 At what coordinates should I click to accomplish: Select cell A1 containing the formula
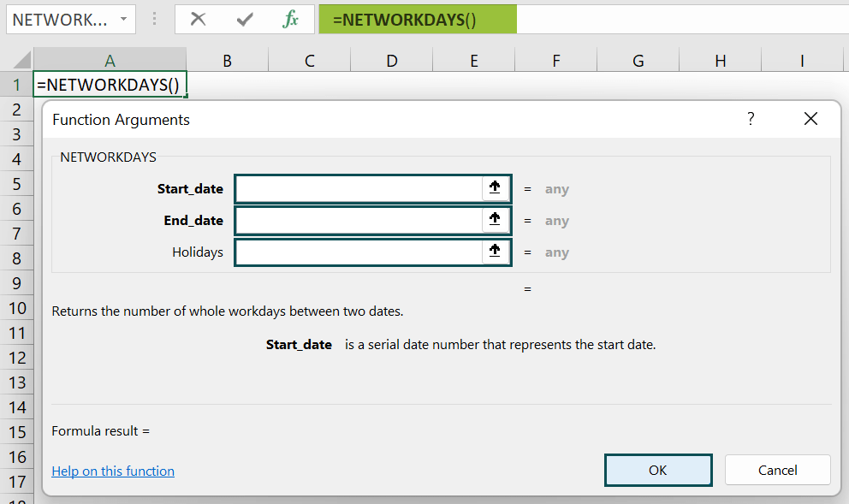110,84
